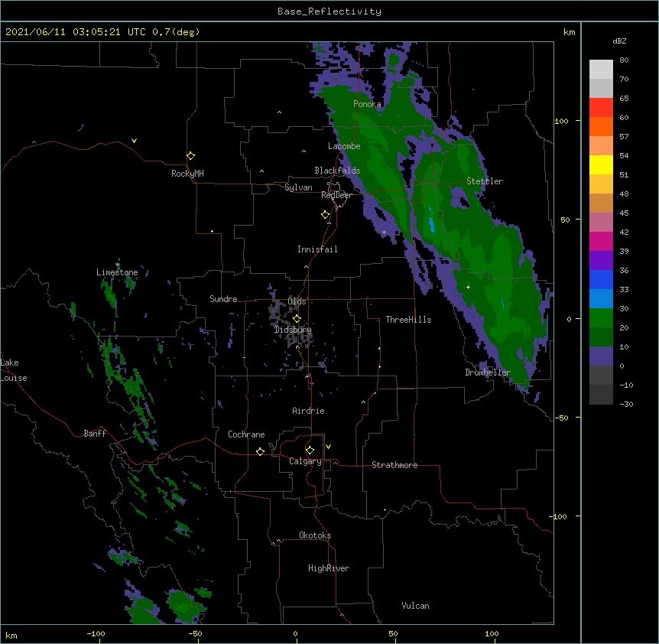The image size is (659, 644).
Task: Click the yellow V marker east of Calgary diamond
Action: 328,447
